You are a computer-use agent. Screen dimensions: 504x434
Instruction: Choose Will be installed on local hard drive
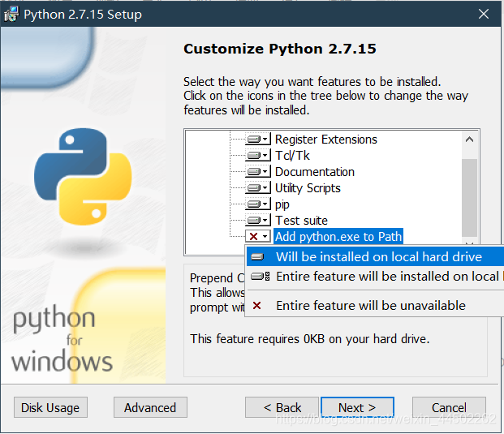[x=375, y=256]
